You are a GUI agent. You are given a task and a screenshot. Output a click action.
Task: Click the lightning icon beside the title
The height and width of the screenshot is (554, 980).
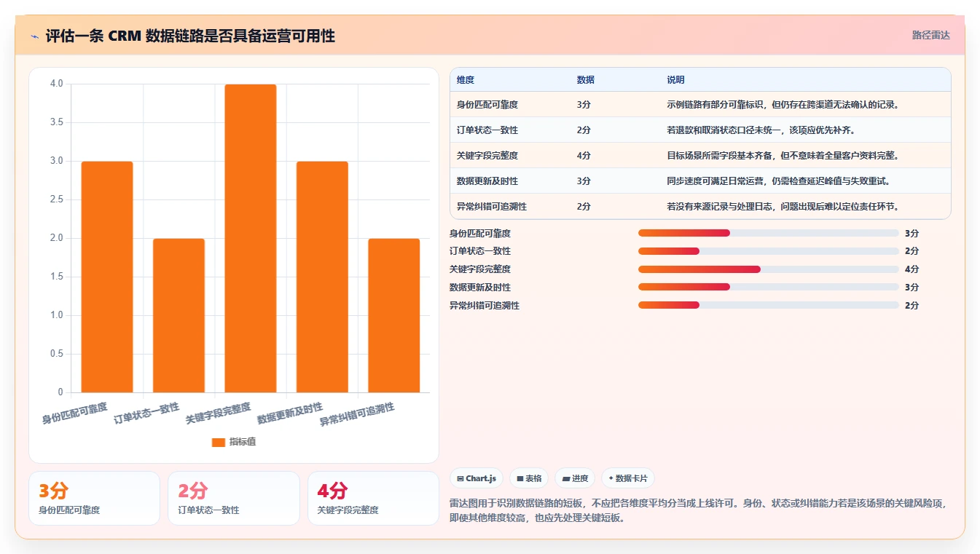tap(35, 36)
